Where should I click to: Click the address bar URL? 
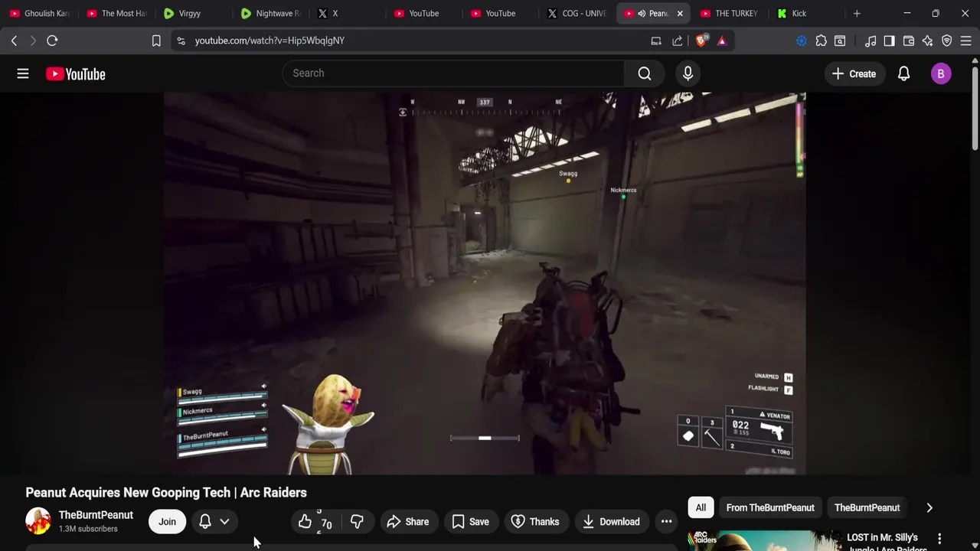(269, 41)
